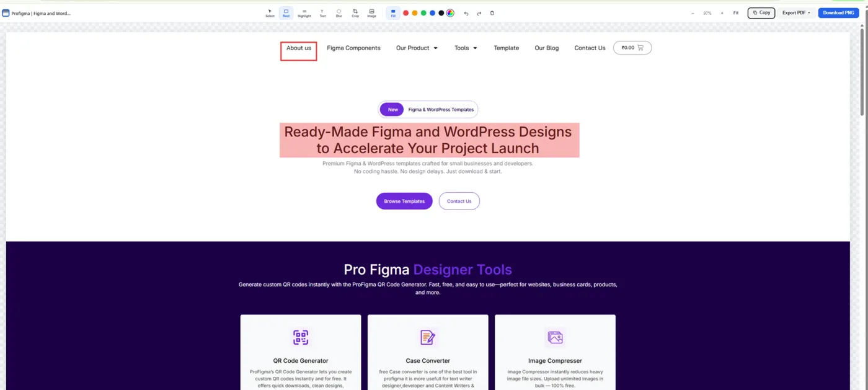Toggle the Fill option
868x390 pixels.
tap(393, 12)
